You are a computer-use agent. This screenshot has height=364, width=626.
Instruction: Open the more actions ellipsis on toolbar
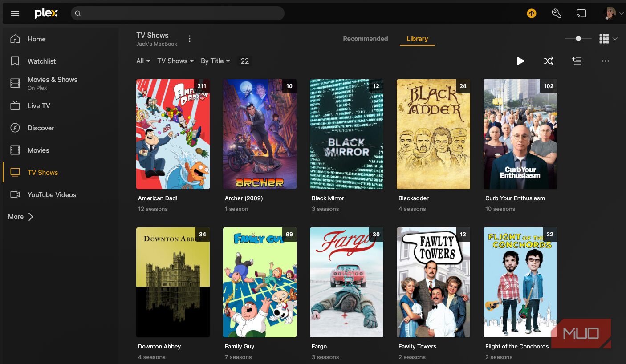click(605, 61)
